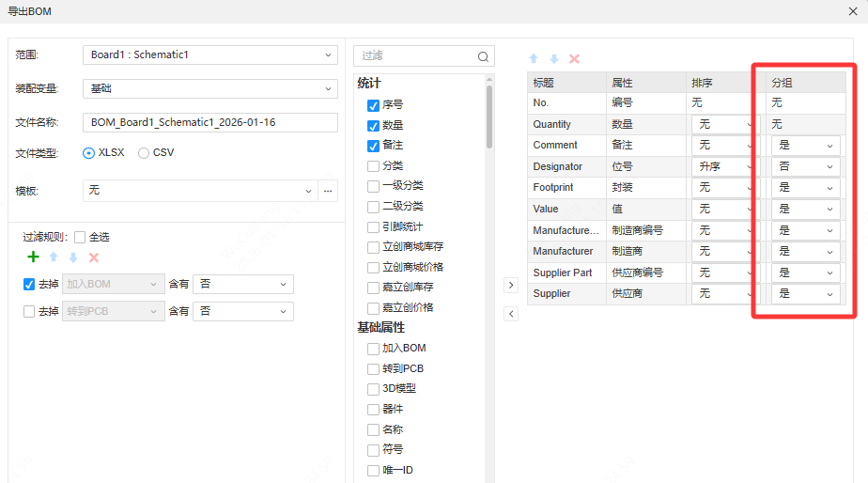Add a new filter rule with the green plus
Image resolution: width=868 pixels, height=483 pixels.
tap(33, 257)
